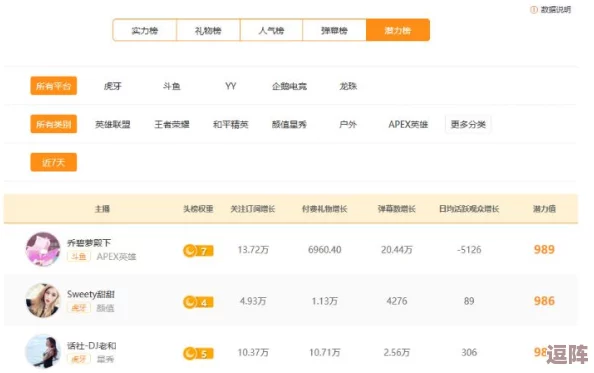Viewport: 594px width, 373px height.
Task: Switch to the 弹幕榜 tab
Action: tap(334, 30)
